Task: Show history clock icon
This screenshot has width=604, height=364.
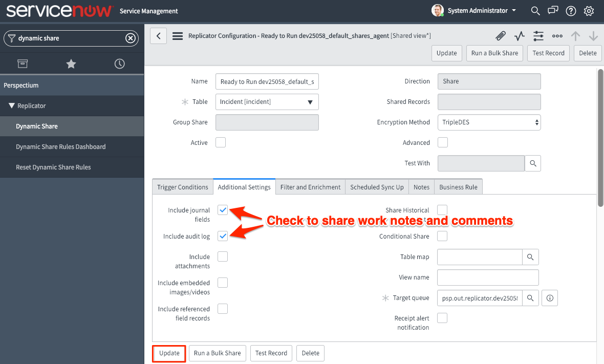Action: tap(119, 63)
